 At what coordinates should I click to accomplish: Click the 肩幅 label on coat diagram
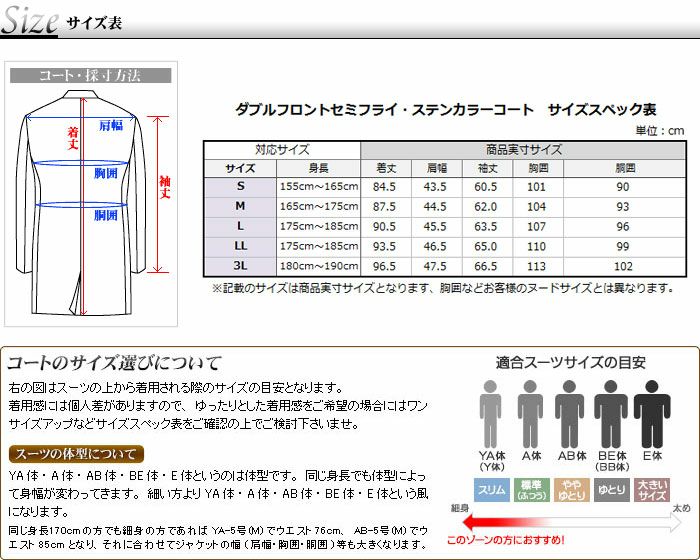110,125
